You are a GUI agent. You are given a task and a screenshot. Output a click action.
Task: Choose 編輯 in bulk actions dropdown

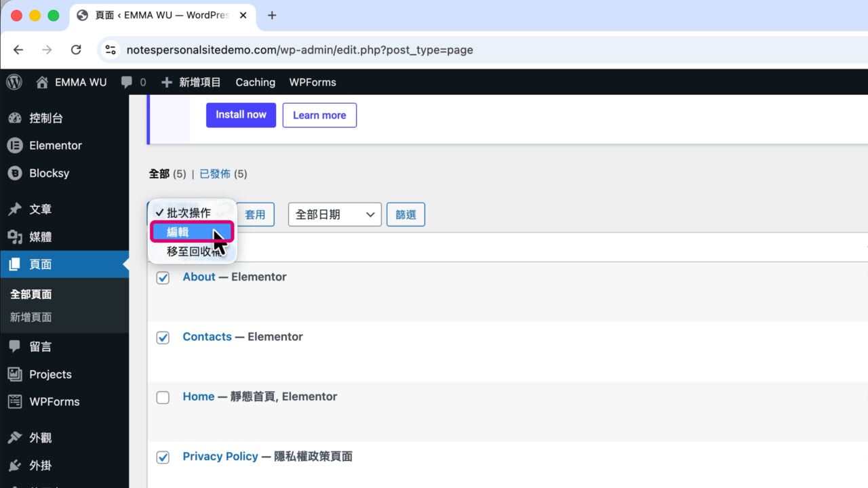(x=192, y=232)
